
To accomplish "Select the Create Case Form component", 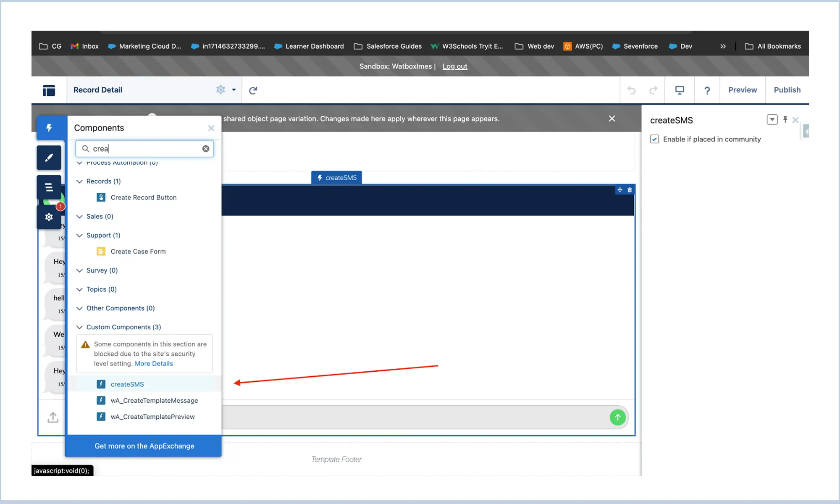I will (x=138, y=252).
